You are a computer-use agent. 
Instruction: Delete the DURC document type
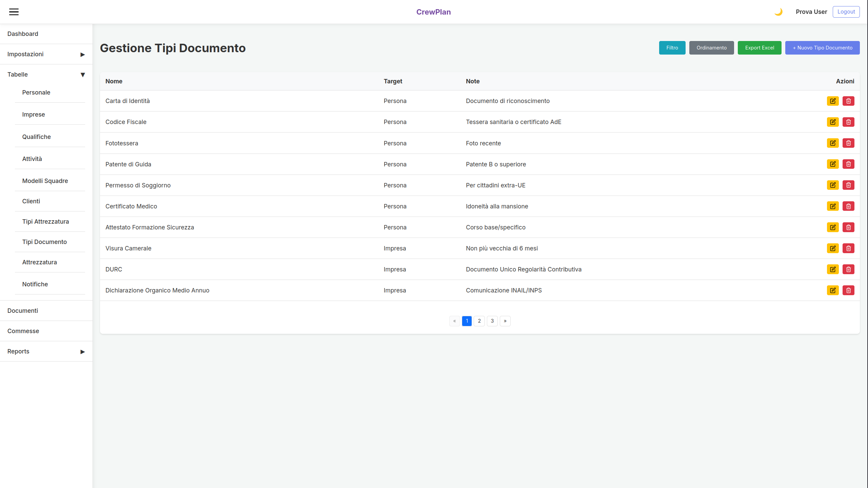coord(848,269)
